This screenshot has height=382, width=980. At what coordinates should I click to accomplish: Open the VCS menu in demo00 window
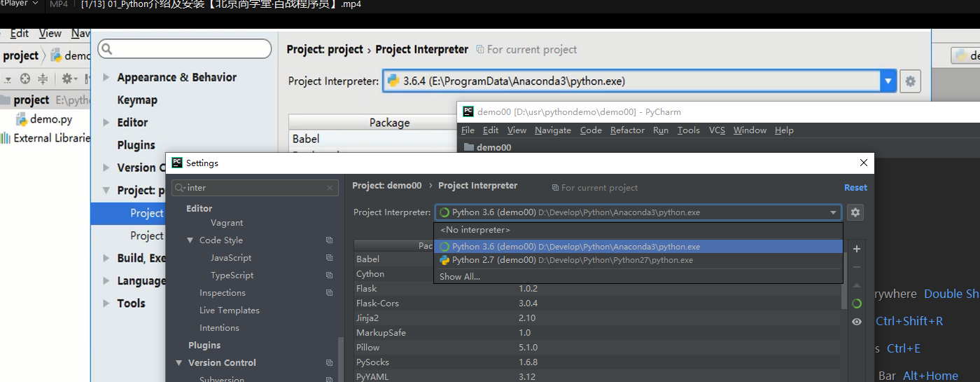(x=717, y=130)
